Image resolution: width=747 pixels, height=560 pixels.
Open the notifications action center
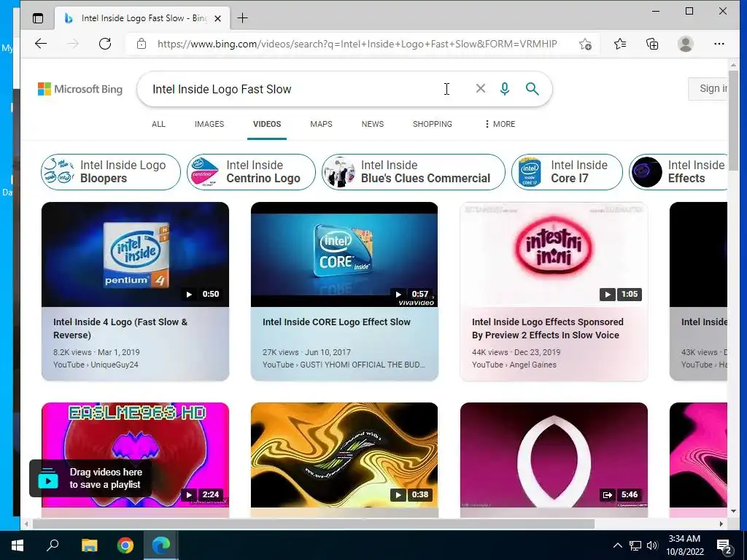(x=724, y=545)
